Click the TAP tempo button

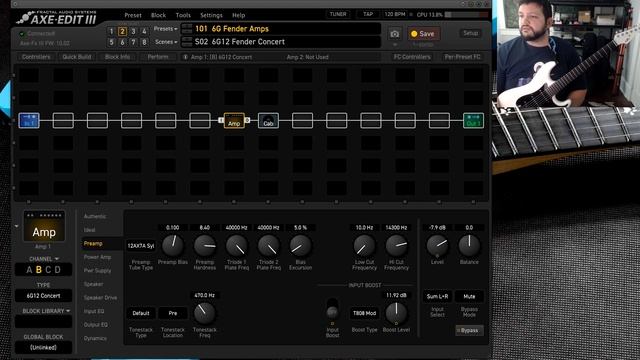tap(368, 14)
